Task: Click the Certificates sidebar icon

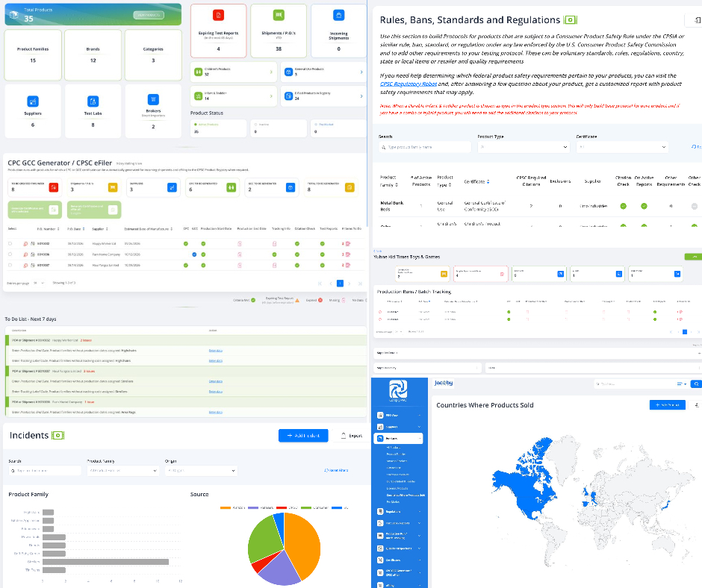Action: [380, 560]
